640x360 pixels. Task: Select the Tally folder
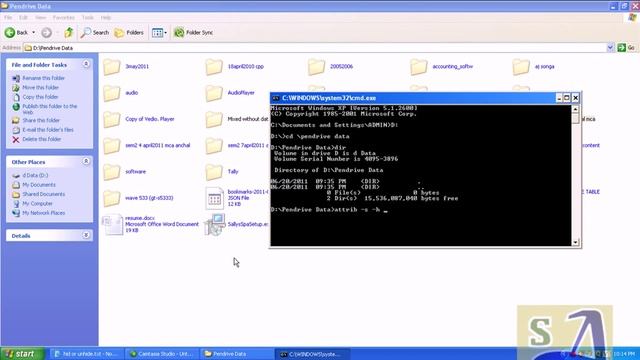point(222,172)
